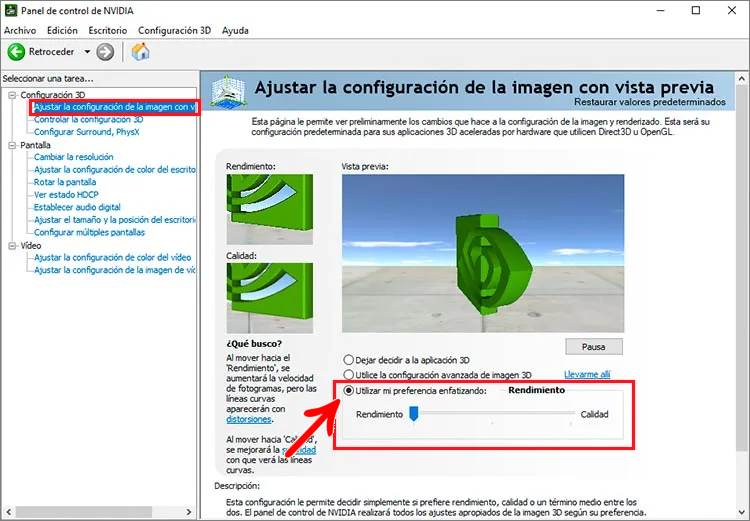Open the Ayuda menu

click(x=235, y=30)
